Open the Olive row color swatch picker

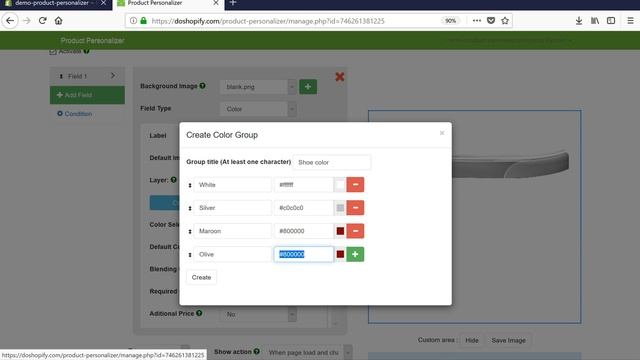point(340,254)
